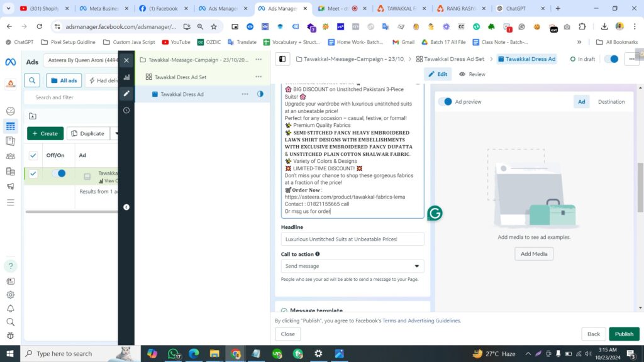Open the Asteera By Queen Aroni account dropdown
644x362 pixels.
[x=82, y=60]
